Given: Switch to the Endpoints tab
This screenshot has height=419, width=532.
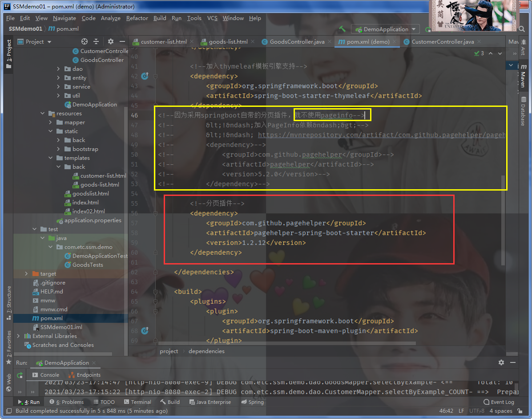Looking at the screenshot, I should pos(85,375).
